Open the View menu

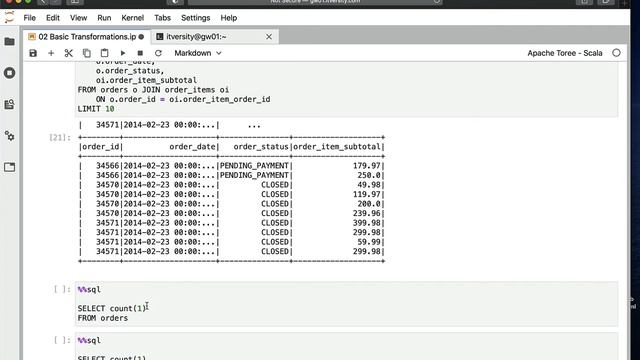click(78, 18)
